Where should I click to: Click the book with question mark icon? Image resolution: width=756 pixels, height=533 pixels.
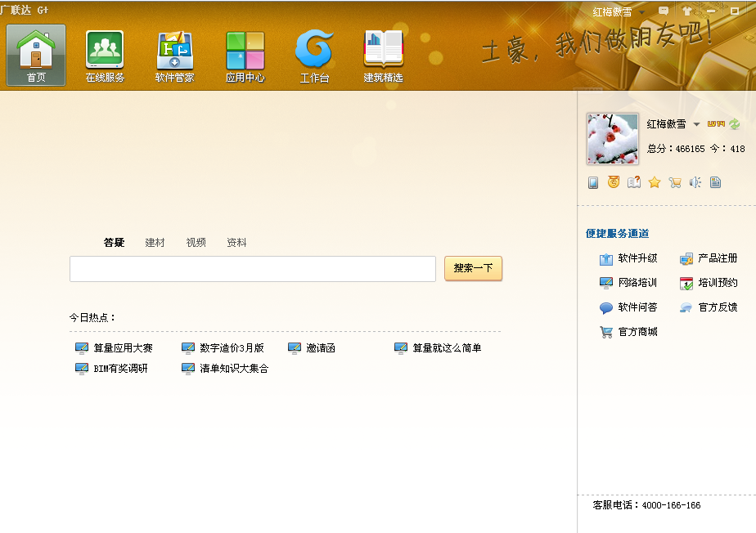point(633,181)
